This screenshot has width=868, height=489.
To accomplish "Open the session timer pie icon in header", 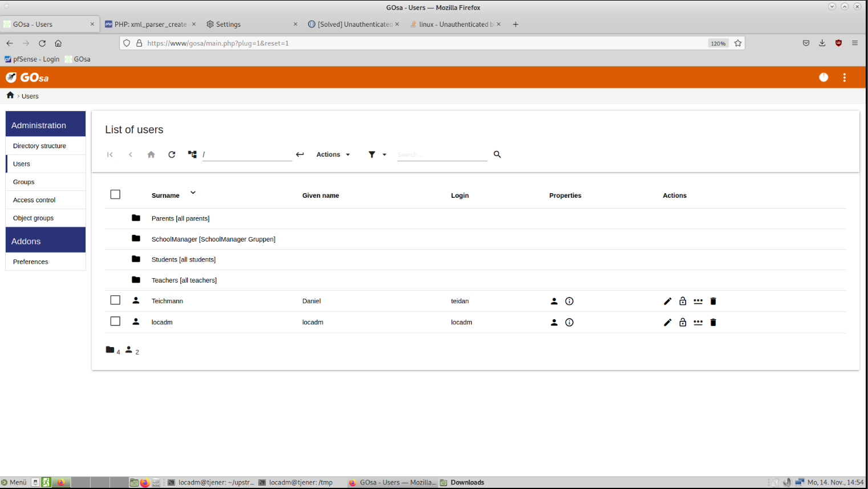I will [824, 78].
